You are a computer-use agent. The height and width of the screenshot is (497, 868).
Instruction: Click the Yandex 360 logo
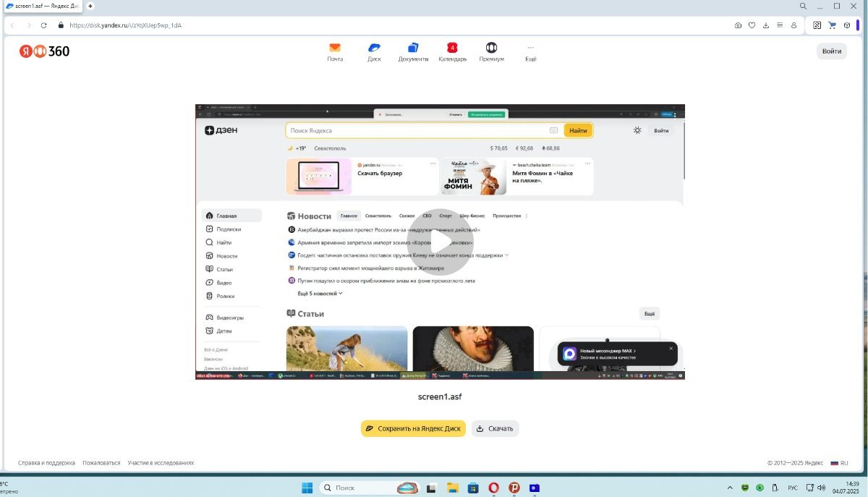click(x=44, y=51)
